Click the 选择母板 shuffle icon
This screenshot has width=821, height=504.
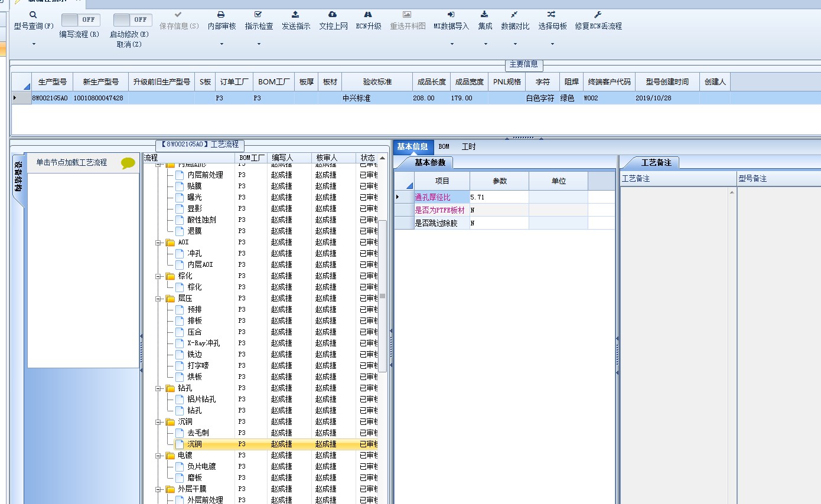(x=551, y=14)
